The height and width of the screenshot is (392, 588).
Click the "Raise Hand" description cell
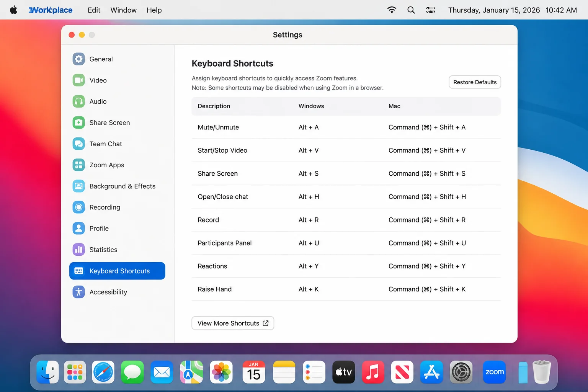tap(214, 289)
